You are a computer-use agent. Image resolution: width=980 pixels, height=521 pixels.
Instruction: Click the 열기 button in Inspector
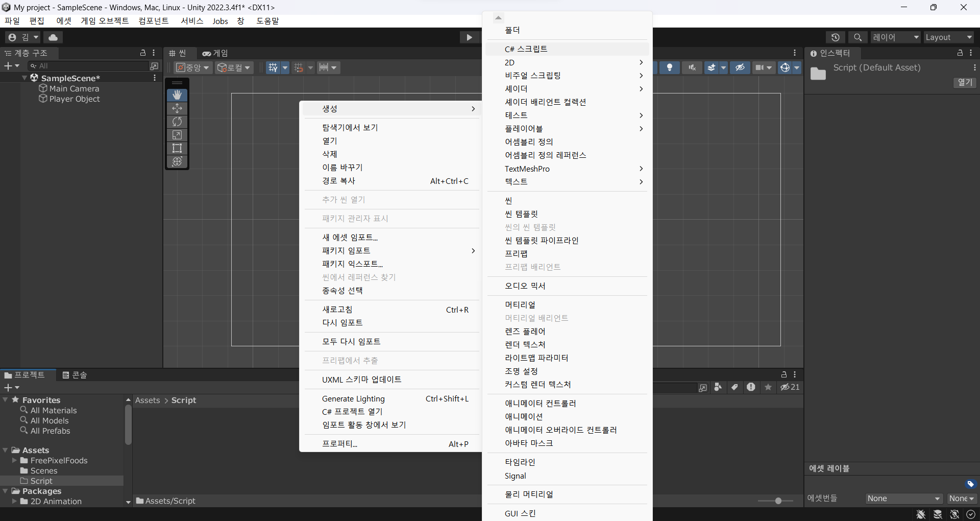965,83
